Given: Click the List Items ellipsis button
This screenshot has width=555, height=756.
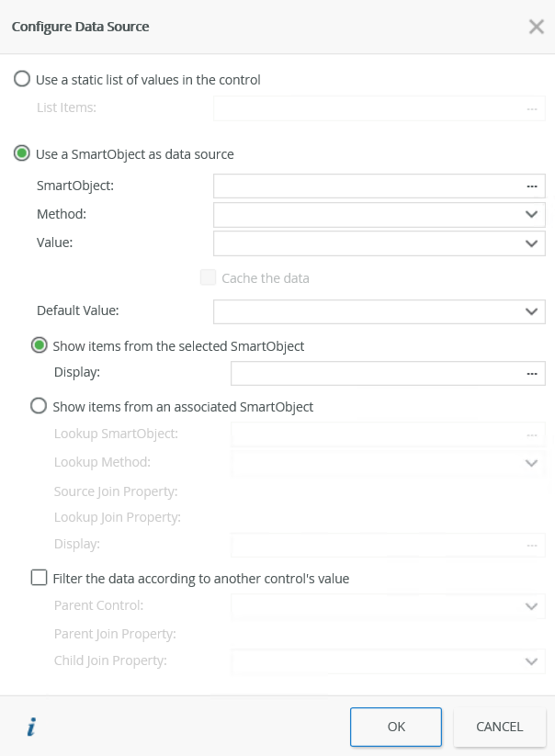Looking at the screenshot, I should 531,108.
